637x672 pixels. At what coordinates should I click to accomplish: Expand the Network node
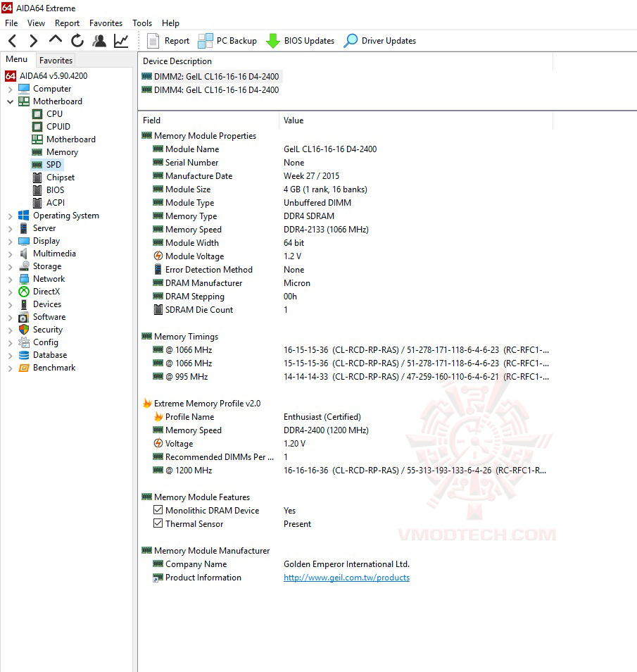pyautogui.click(x=11, y=280)
